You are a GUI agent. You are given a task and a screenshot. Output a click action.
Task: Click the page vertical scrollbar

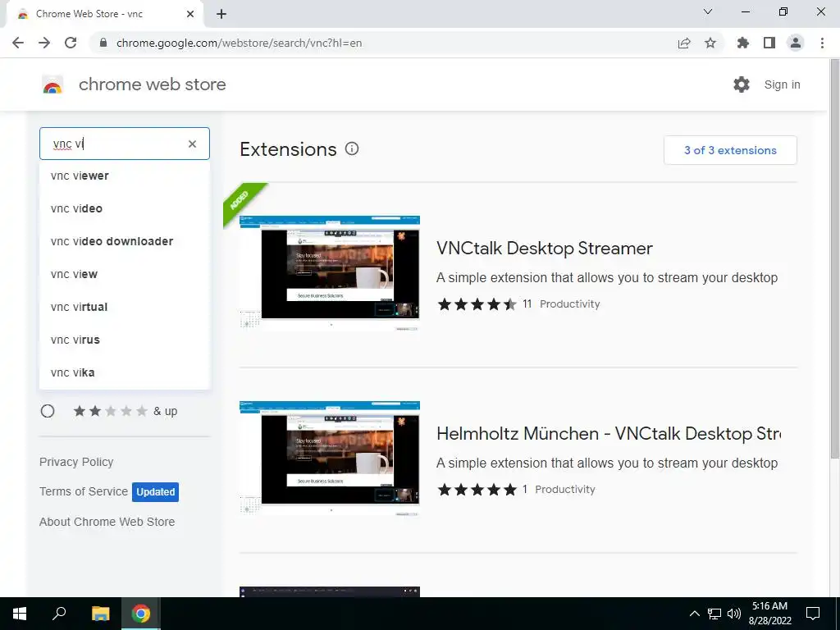[834, 260]
